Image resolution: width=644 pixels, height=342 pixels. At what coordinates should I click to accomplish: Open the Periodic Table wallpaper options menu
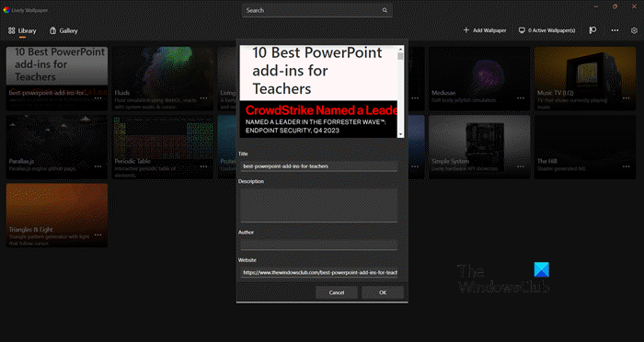coord(203,166)
